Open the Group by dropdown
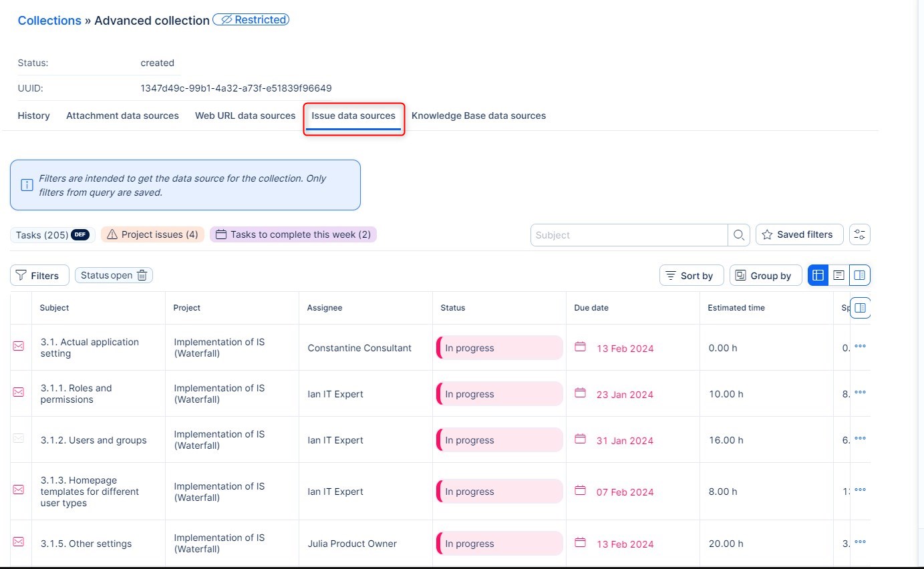 pos(765,276)
